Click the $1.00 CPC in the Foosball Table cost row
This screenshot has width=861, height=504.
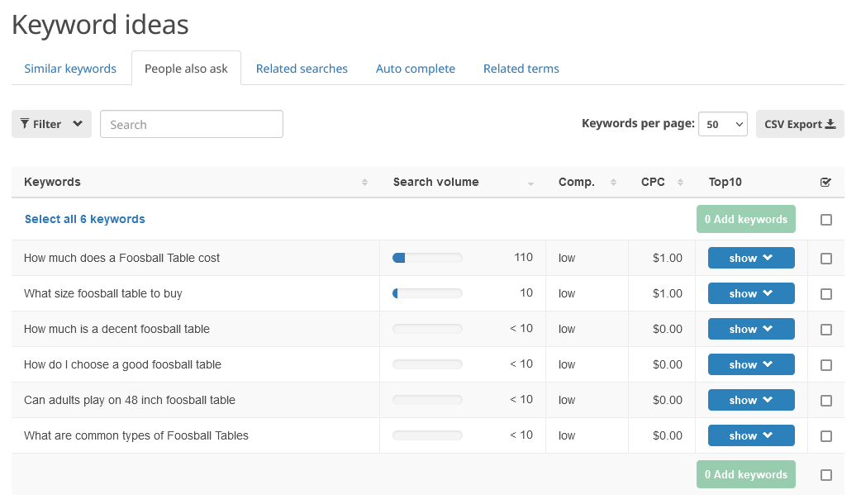(x=667, y=258)
